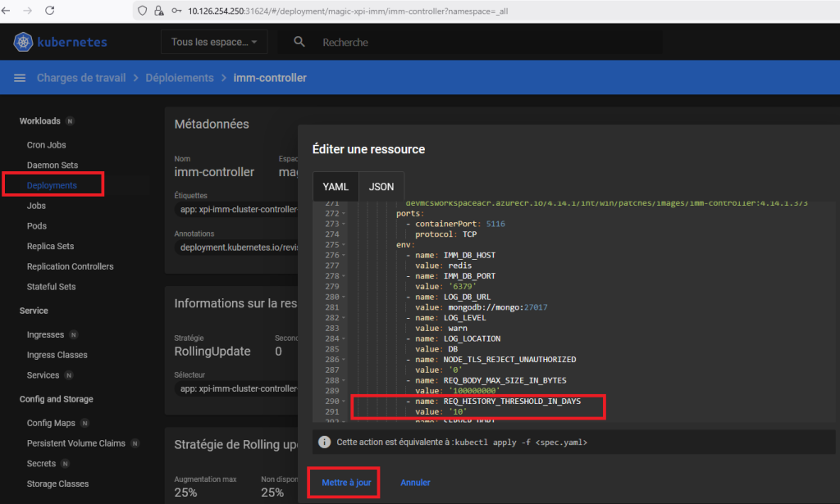Go to 'Charges de travail' breadcrumb
The width and height of the screenshot is (840, 504).
81,78
